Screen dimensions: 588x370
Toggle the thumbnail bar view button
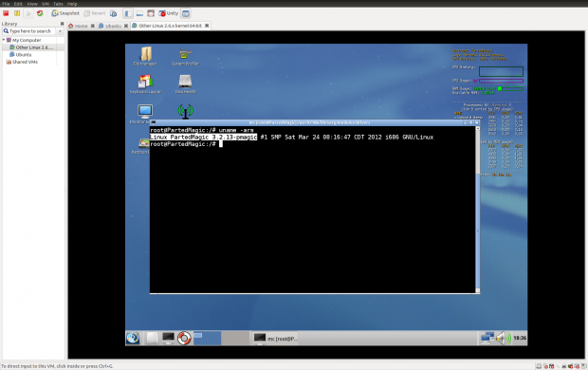139,13
